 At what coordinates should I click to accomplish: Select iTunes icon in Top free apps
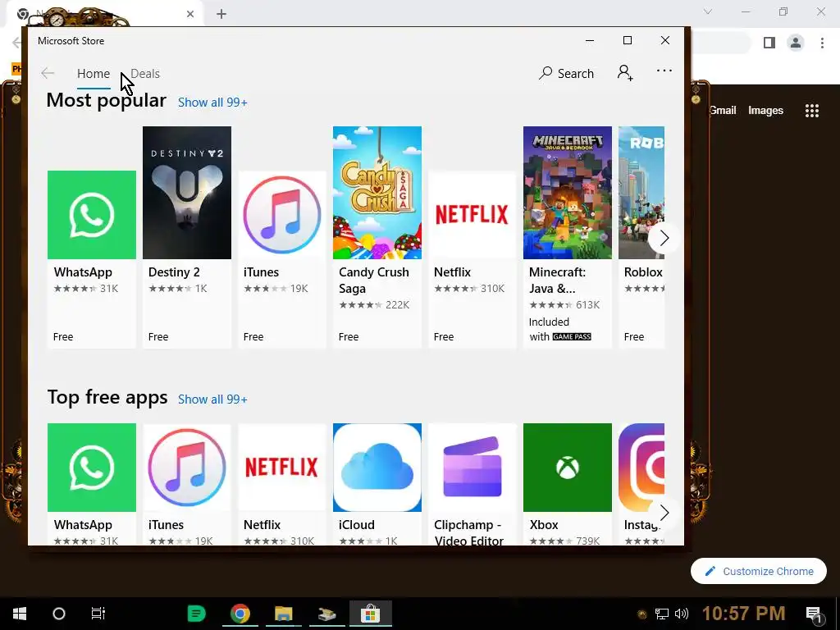click(x=187, y=468)
